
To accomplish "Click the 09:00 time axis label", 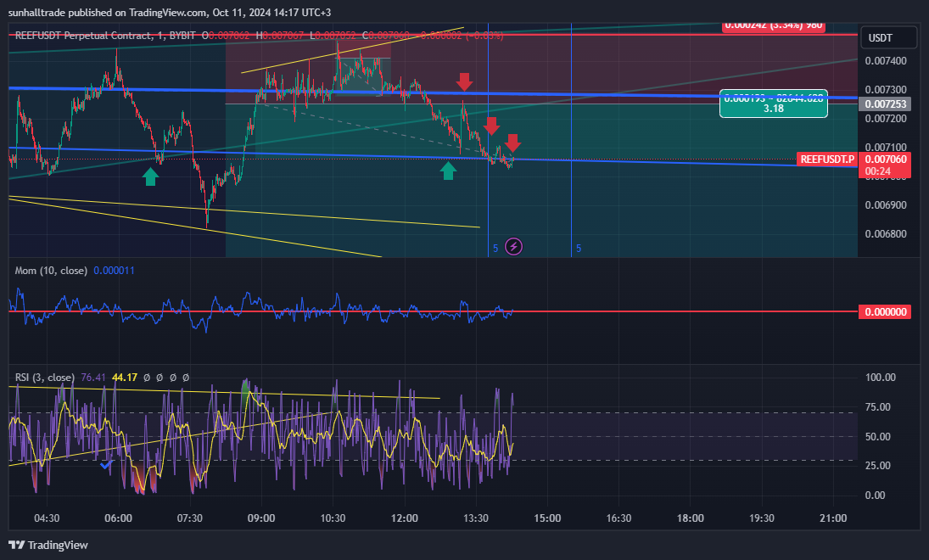I will 261,518.
